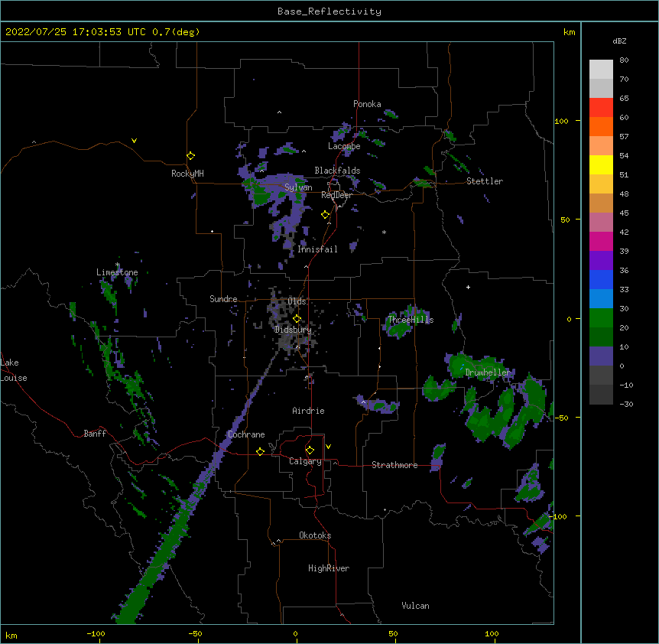This screenshot has height=644, width=659.
Task: Select the yellow diamond marker south of RedDeer
Action: tap(325, 215)
